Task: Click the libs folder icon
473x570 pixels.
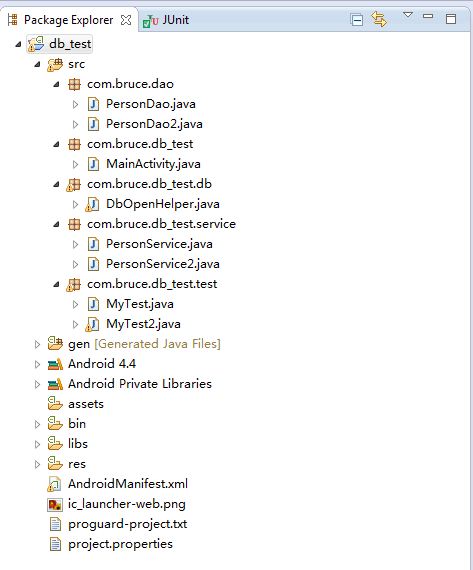Action: 55,443
